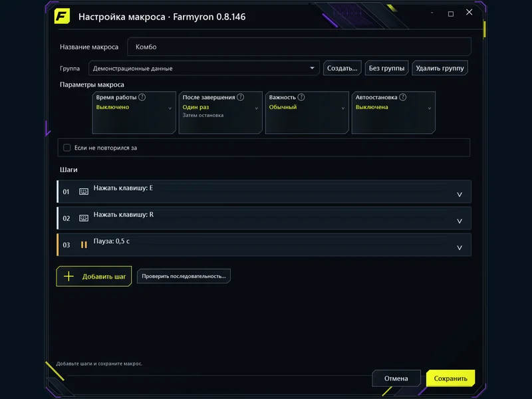
Task: Click the help icon next to Время работы
Action: 142,97
